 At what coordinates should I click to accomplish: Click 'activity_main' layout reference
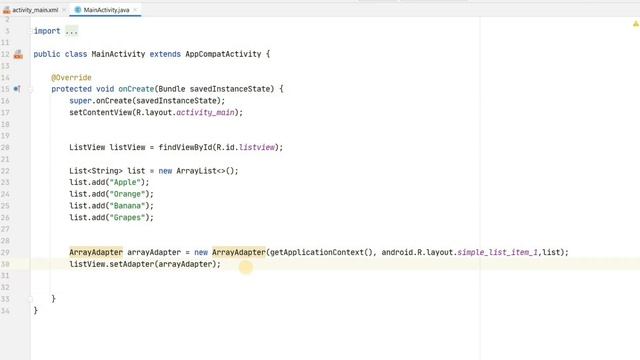tap(205, 112)
